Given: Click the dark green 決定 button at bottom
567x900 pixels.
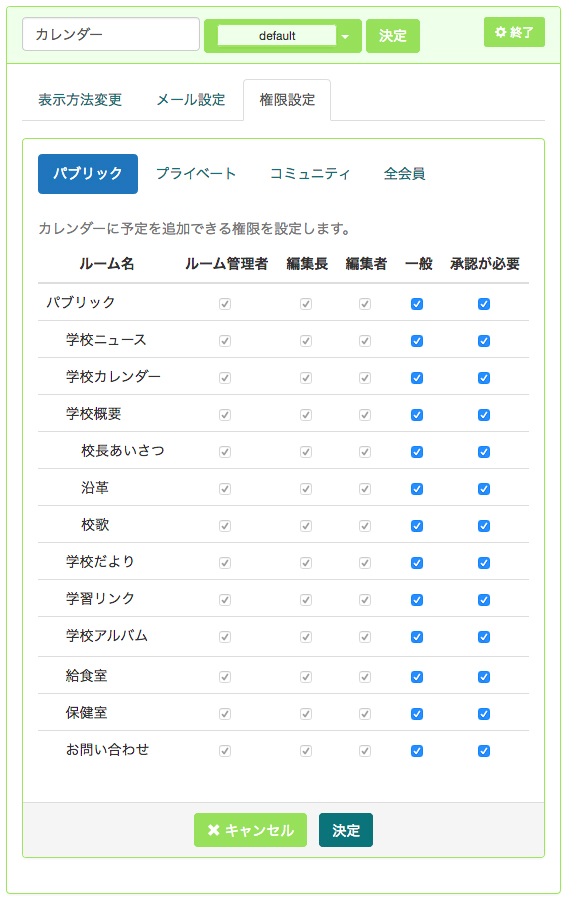Looking at the screenshot, I should point(346,830).
